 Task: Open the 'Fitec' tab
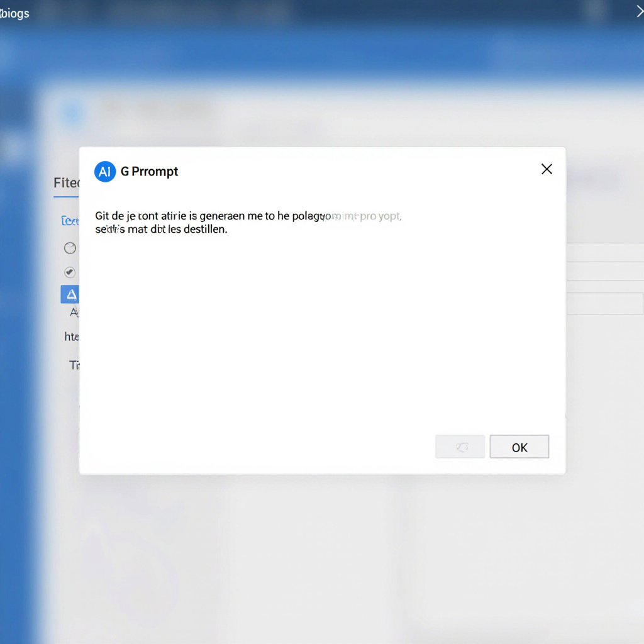tap(66, 183)
